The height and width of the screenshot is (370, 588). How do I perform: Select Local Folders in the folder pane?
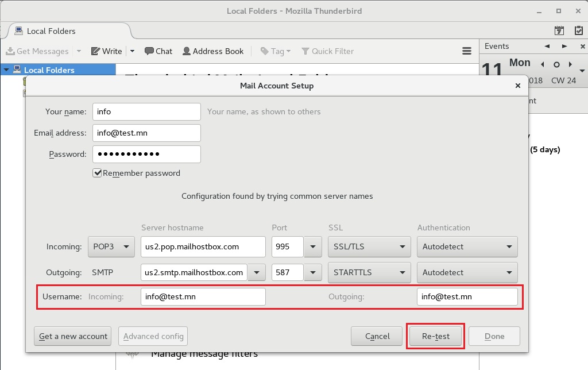tap(49, 70)
